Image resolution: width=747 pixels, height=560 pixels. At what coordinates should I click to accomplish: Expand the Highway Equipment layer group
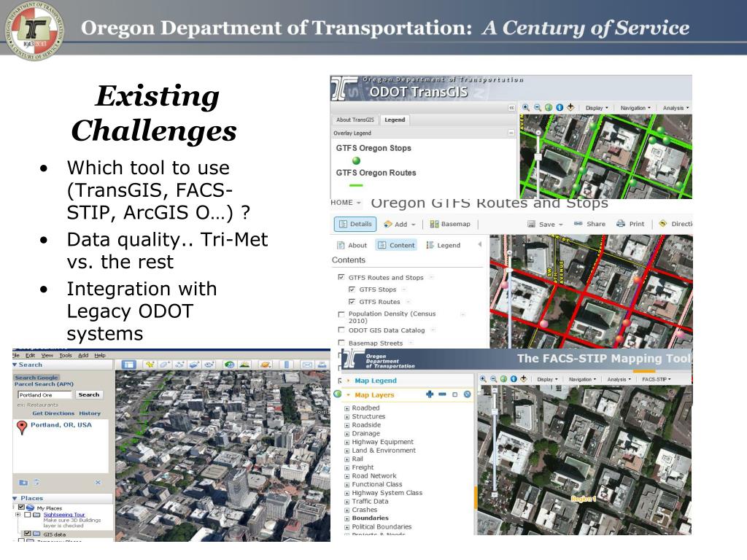(347, 443)
